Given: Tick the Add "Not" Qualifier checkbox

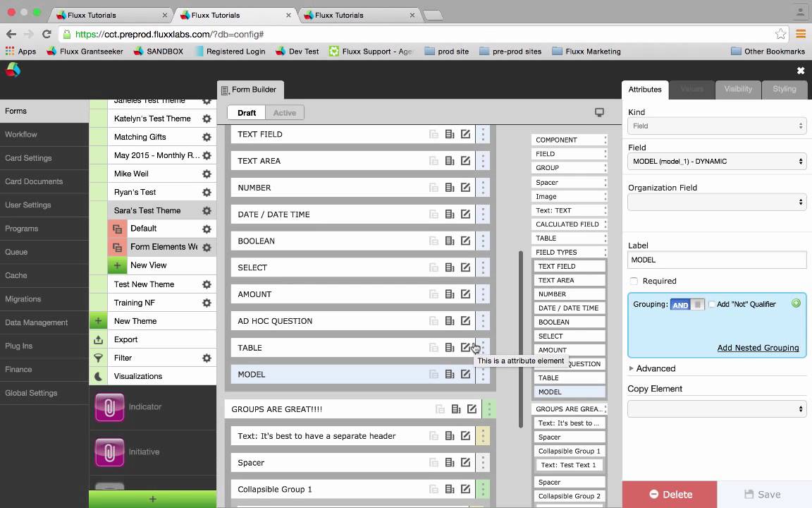Looking at the screenshot, I should tap(712, 304).
